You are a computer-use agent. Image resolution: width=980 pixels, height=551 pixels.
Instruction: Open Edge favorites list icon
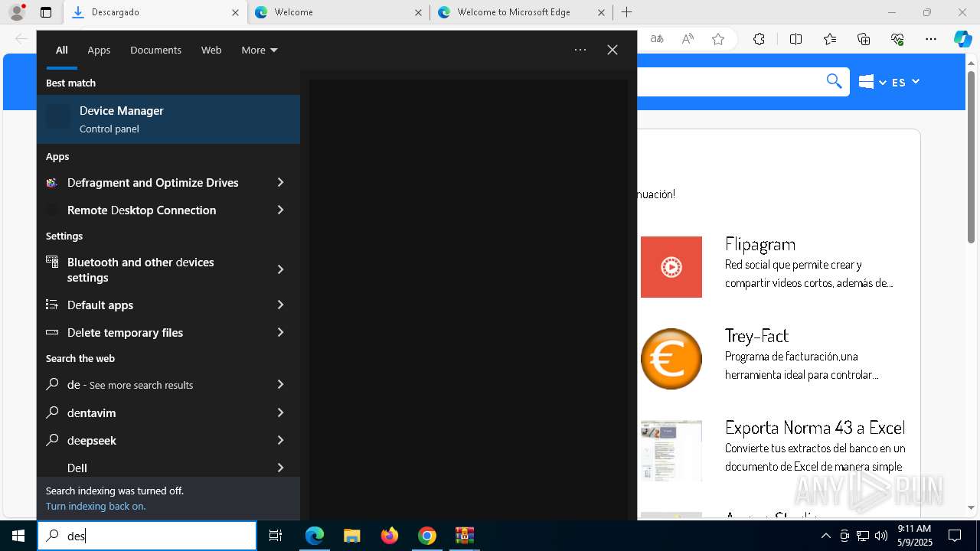point(830,39)
